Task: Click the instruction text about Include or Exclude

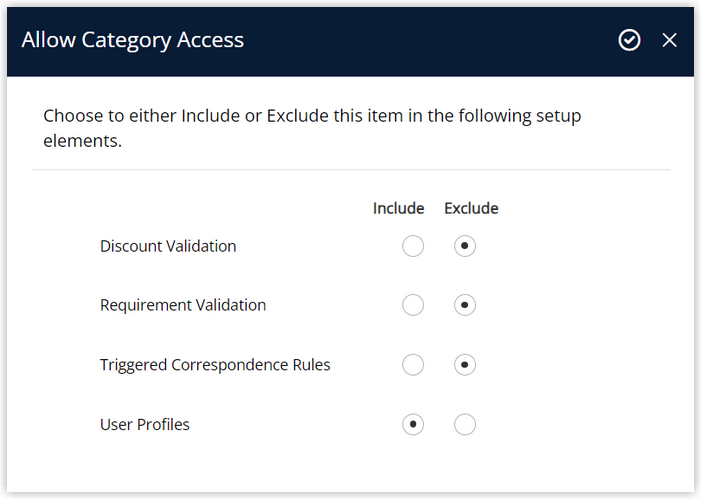Action: pyautogui.click(x=312, y=128)
